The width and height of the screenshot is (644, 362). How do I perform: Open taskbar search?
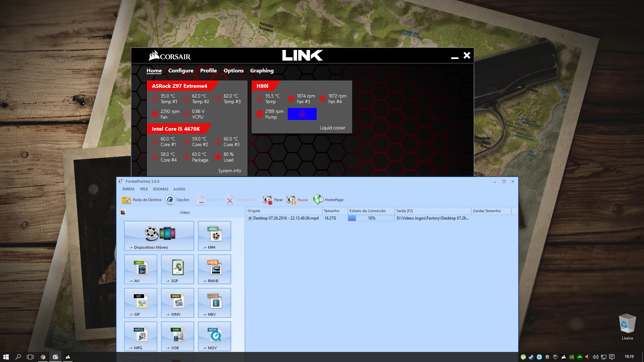(18, 357)
